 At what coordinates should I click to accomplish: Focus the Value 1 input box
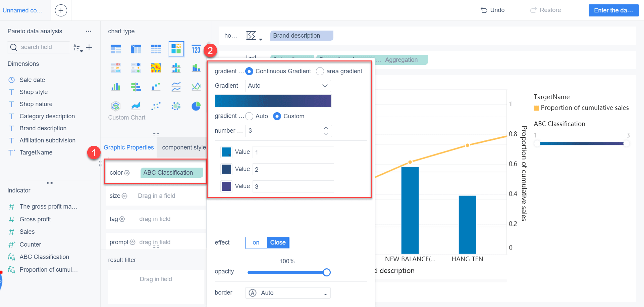pyautogui.click(x=293, y=152)
